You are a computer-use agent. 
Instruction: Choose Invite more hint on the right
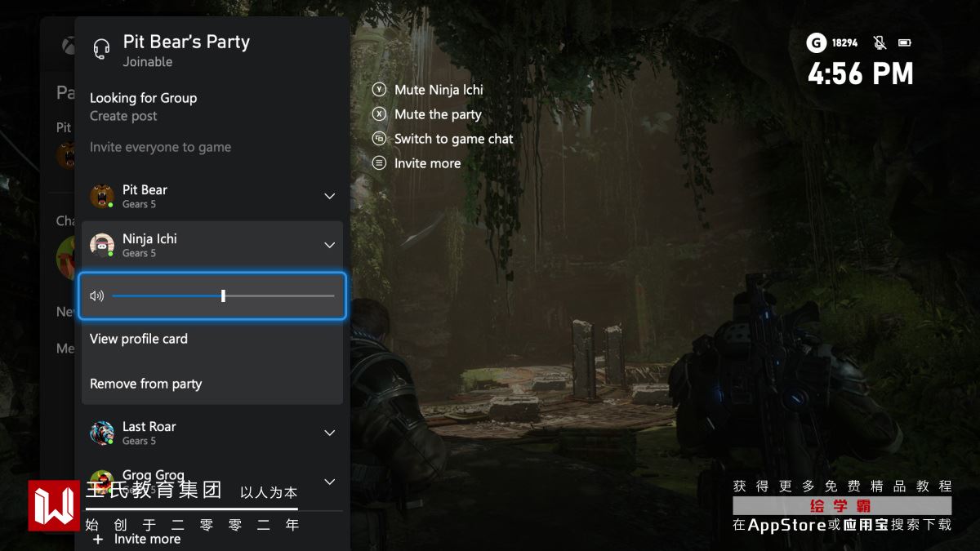[427, 163]
